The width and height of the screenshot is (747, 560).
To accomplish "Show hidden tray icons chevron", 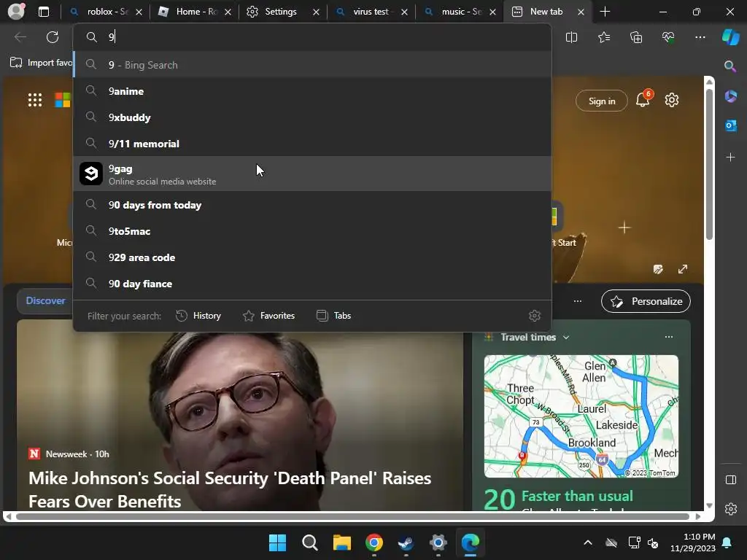I will point(588,542).
